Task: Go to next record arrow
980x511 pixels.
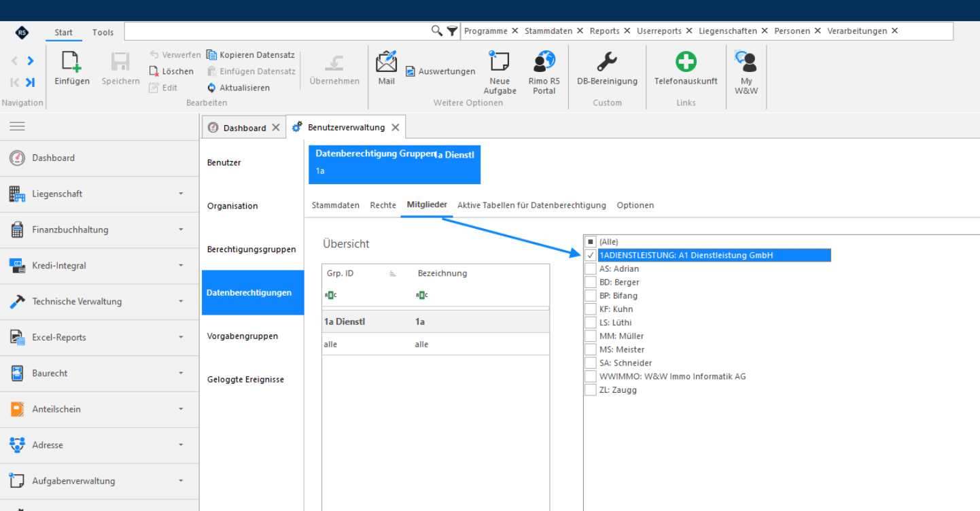Action: tap(30, 60)
